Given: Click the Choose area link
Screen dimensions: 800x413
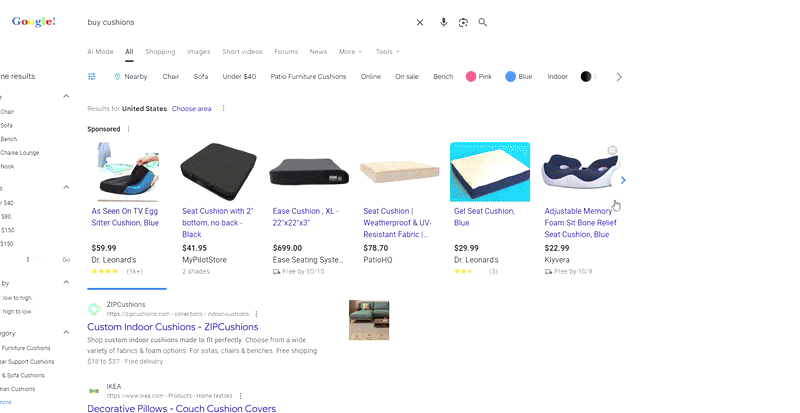Looking at the screenshot, I should point(191,109).
